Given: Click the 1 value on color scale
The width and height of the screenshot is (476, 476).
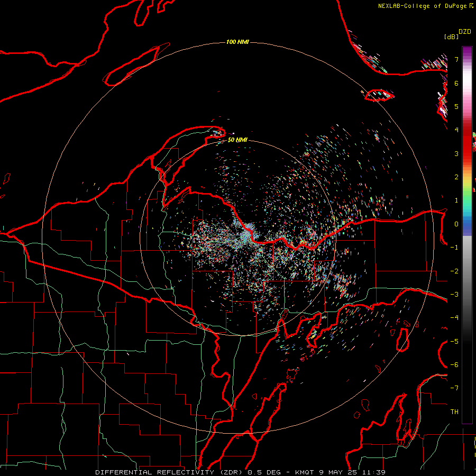Looking at the screenshot, I should click(456, 200).
